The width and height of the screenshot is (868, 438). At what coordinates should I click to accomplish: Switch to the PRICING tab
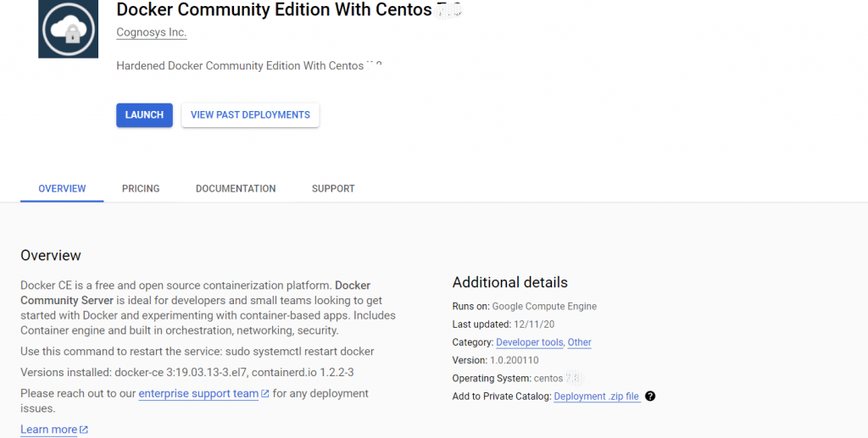coord(141,189)
